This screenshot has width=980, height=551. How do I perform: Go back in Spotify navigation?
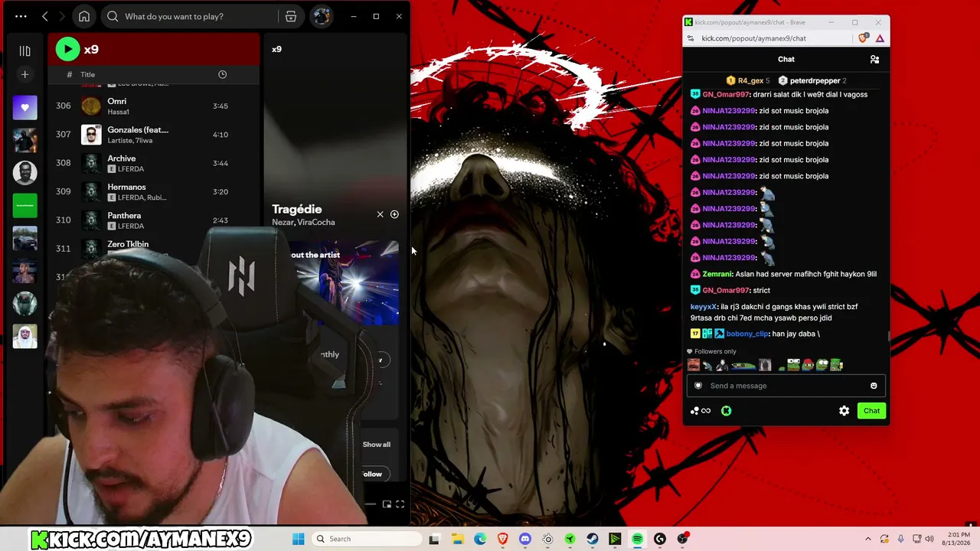[x=45, y=16]
